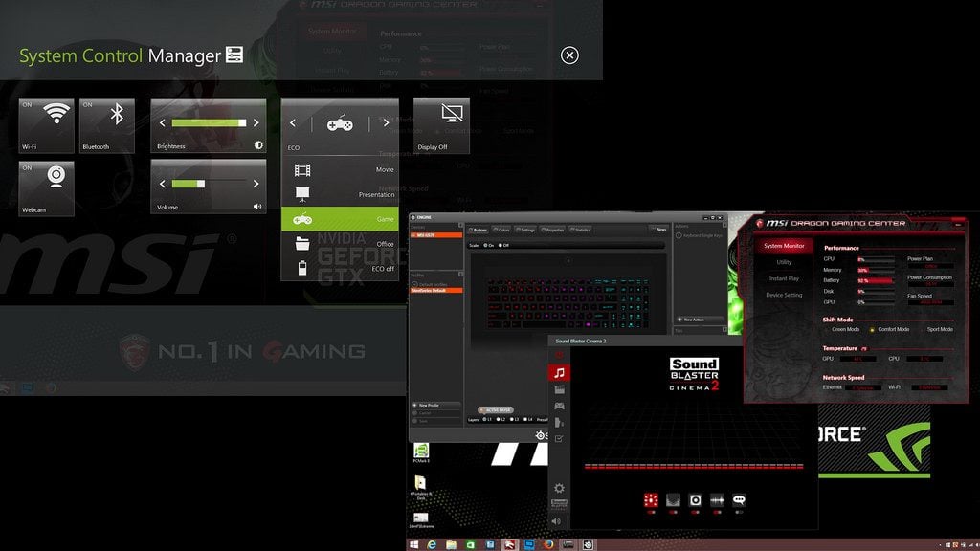This screenshot has width=980, height=551.
Task: Open the Statistics tab in SteelSeries Engine
Action: pos(580,230)
